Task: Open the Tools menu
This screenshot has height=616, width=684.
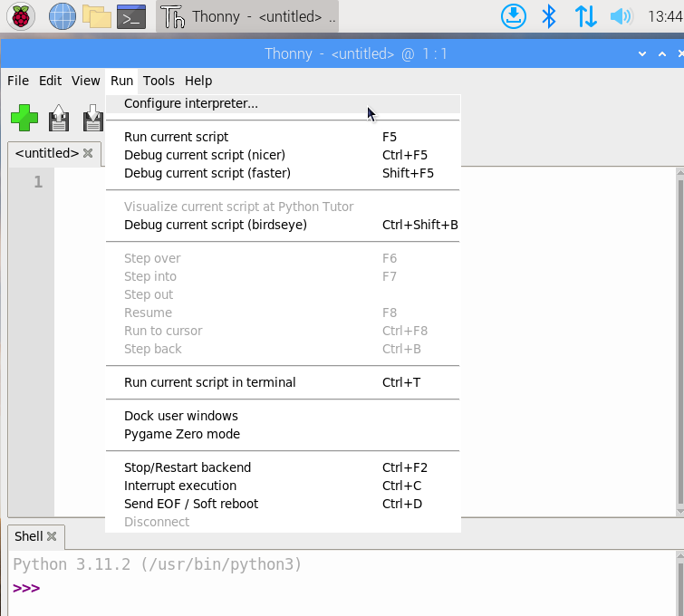Action: pos(159,81)
